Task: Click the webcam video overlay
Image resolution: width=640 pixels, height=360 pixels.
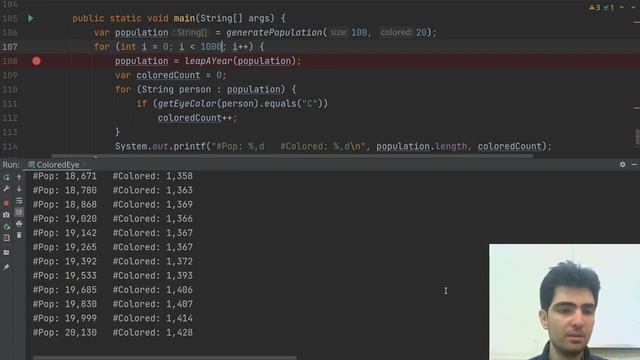Action: click(x=564, y=302)
